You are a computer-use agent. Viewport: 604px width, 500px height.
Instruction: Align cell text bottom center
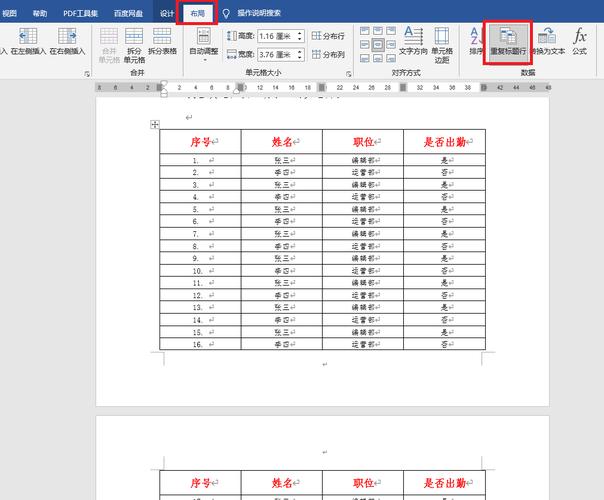pos(378,58)
